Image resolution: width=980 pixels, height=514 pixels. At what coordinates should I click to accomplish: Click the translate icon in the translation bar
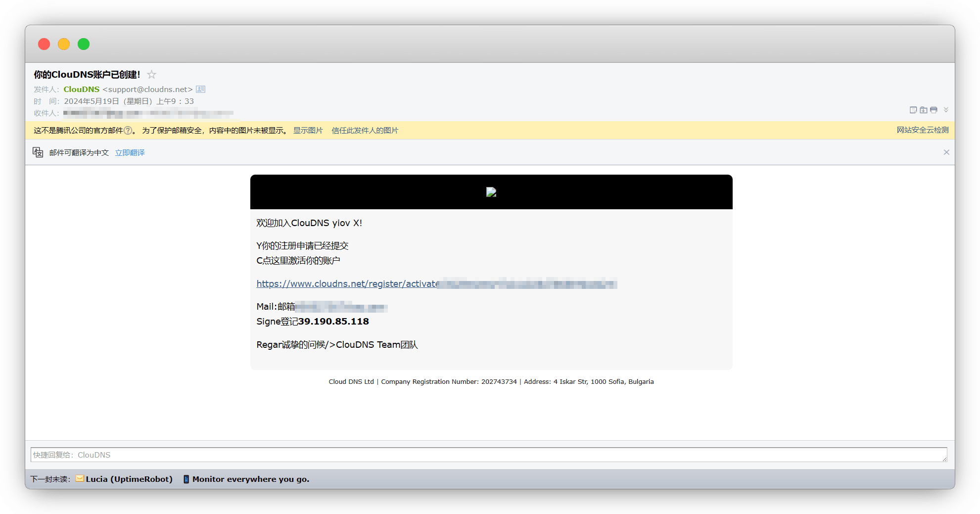(x=38, y=152)
